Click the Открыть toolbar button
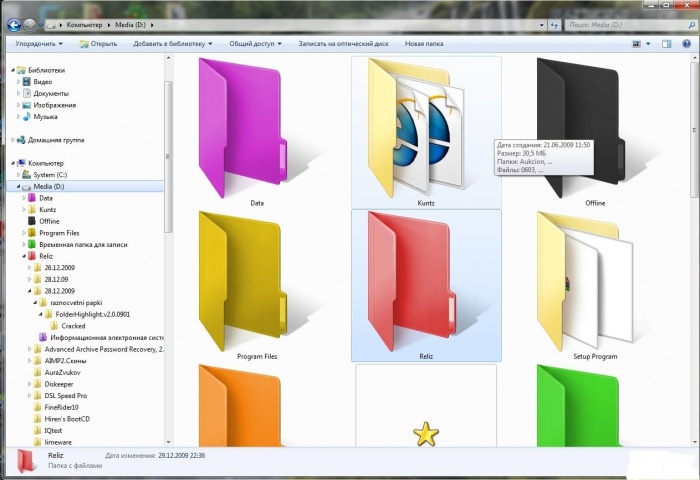This screenshot has height=480, width=700. click(98, 44)
